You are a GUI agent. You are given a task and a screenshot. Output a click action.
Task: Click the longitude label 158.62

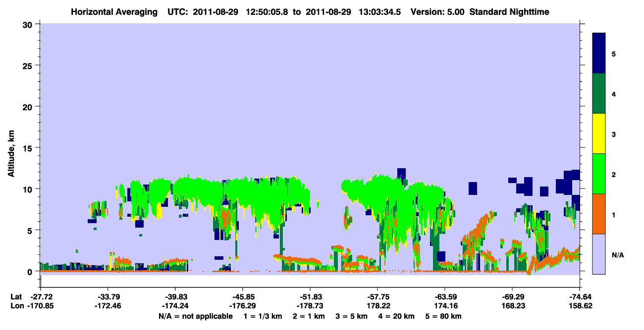580,306
